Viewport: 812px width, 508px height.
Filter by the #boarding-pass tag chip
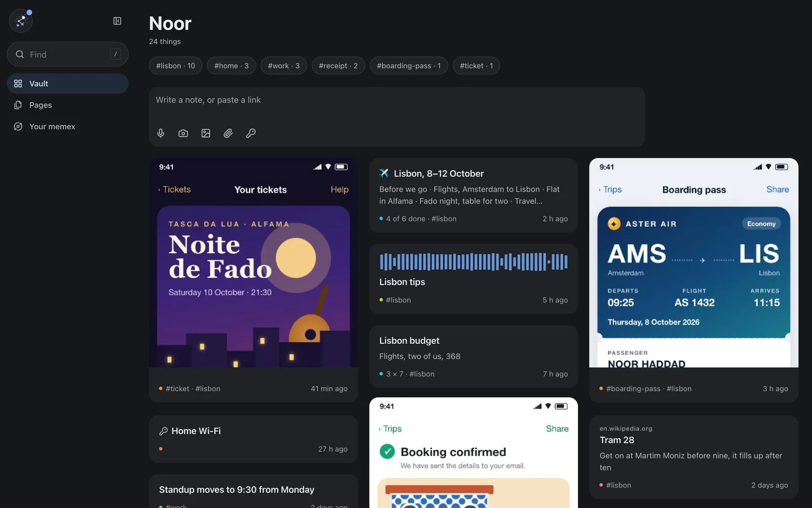[409, 65]
